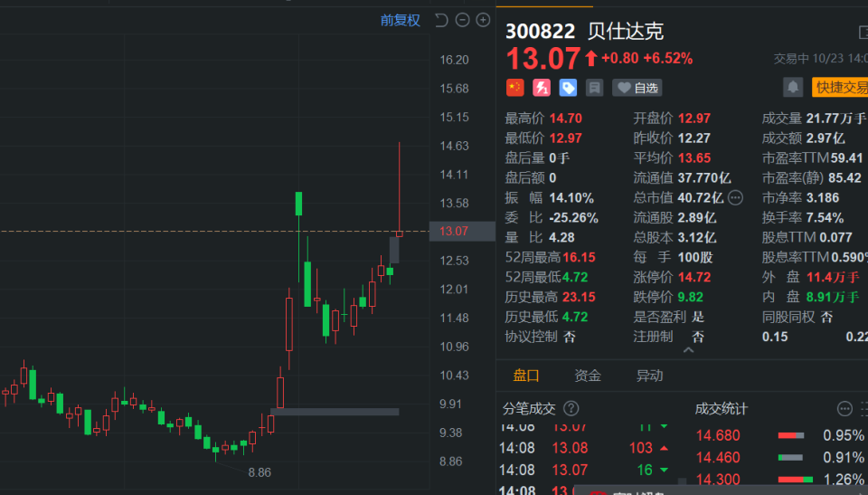Click the tall green candle near 13.58

[x=299, y=204]
